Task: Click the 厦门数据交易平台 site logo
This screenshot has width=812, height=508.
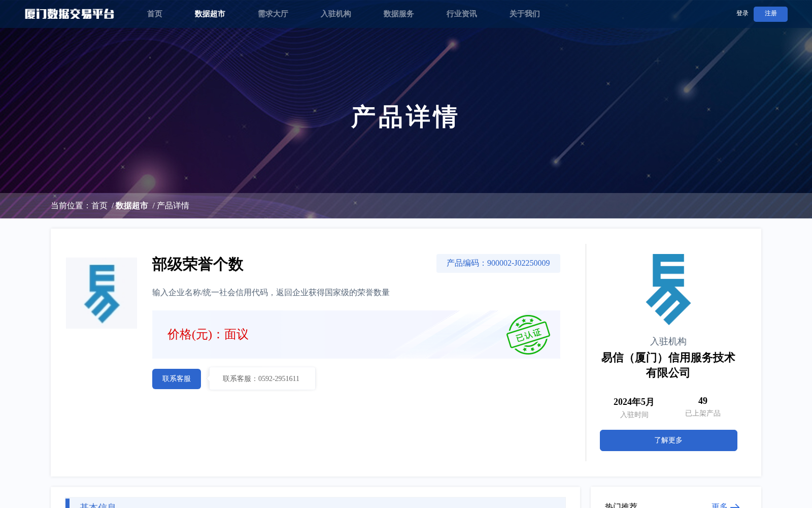Action: pos(70,14)
